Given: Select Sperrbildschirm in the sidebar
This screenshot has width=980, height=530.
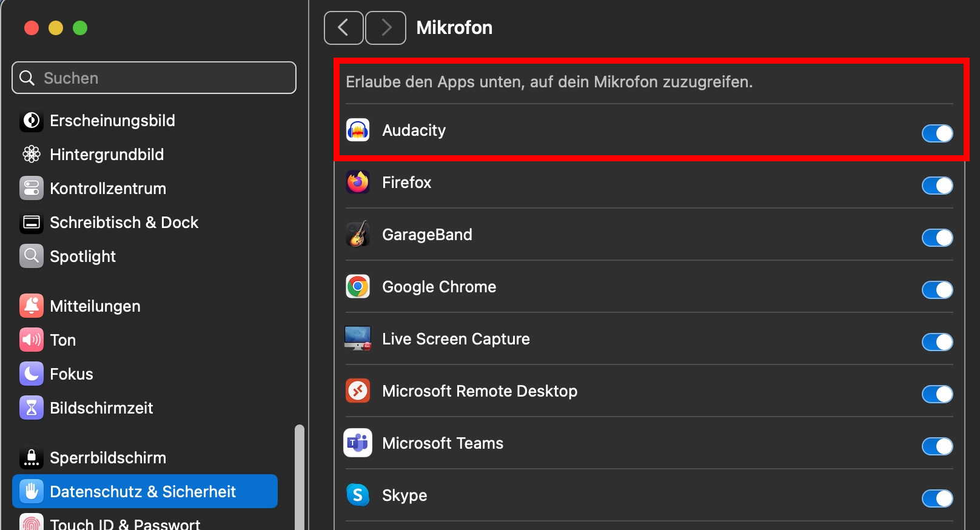Looking at the screenshot, I should pyautogui.click(x=145, y=458).
